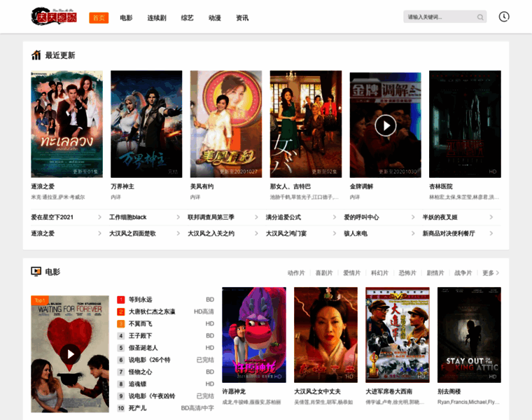532x420 pixels.
Task: Filter movies by 爱情片
Action: tap(352, 273)
